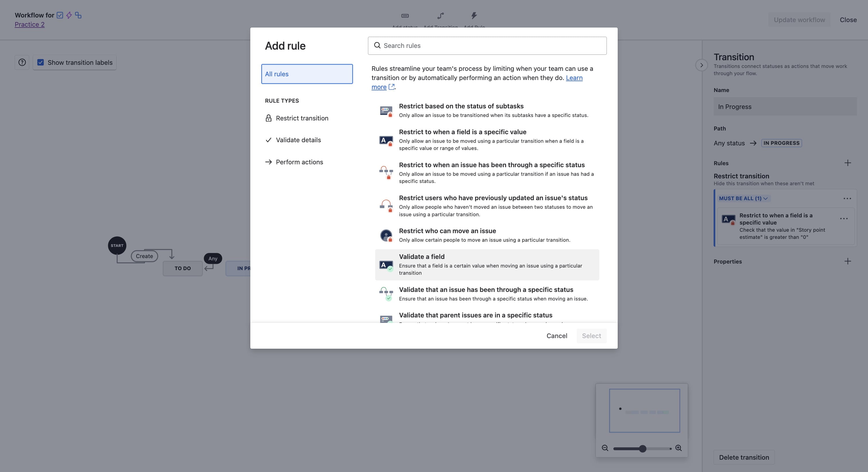Click the zoom in magnifier icon
Viewport: 868px width, 472px height.
(679, 448)
